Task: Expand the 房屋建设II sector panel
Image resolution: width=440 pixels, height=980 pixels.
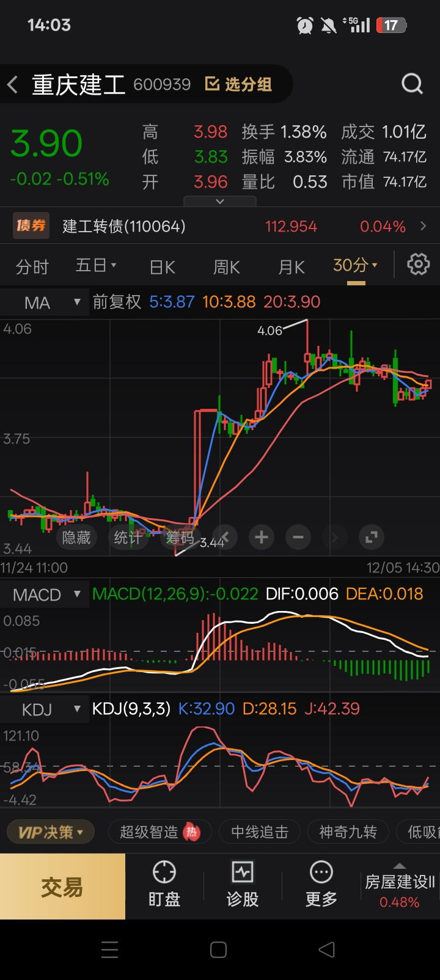Action: click(400, 886)
